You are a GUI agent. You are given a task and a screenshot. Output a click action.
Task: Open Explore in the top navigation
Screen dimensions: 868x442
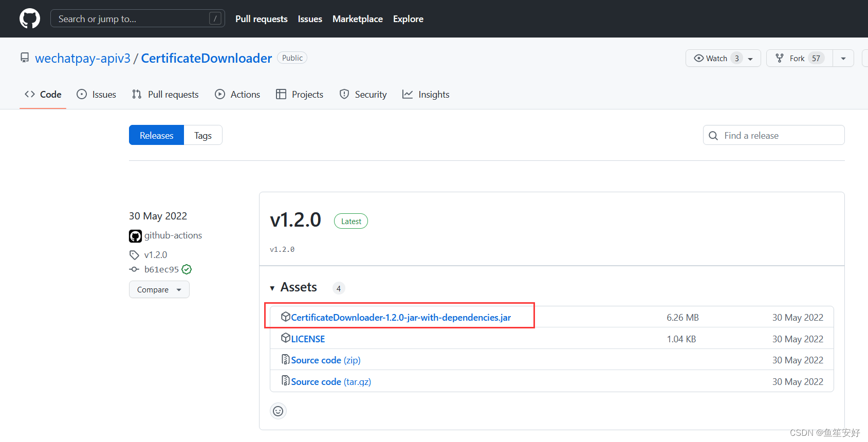[408, 19]
